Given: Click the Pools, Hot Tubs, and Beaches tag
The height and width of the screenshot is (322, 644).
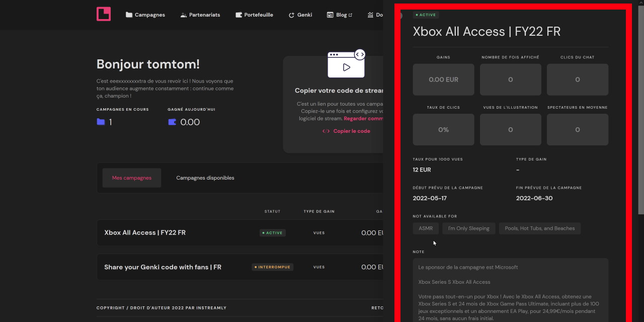Looking at the screenshot, I should point(539,228).
